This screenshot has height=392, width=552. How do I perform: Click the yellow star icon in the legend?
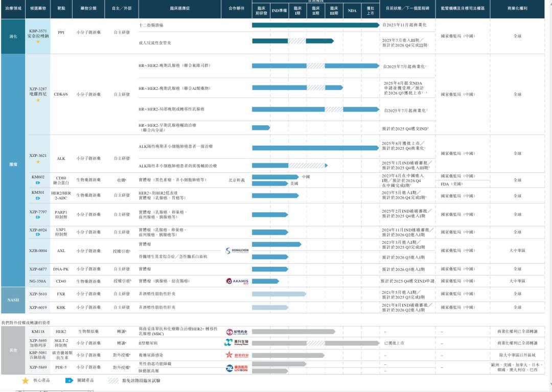(26, 381)
